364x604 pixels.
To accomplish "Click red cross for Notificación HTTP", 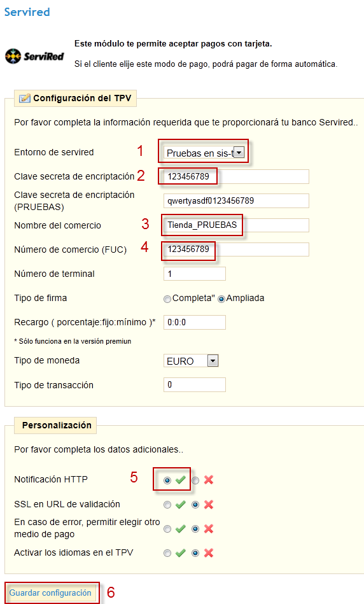I will point(208,480).
